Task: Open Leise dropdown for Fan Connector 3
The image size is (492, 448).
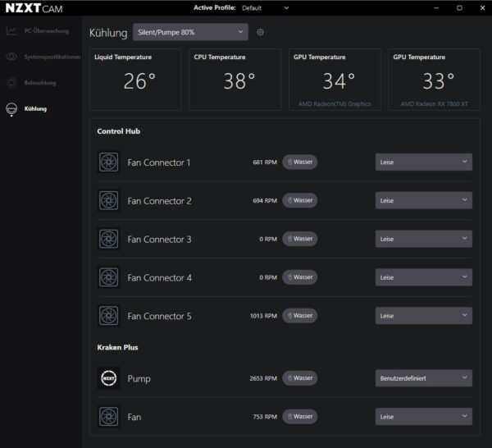Action: (424, 239)
